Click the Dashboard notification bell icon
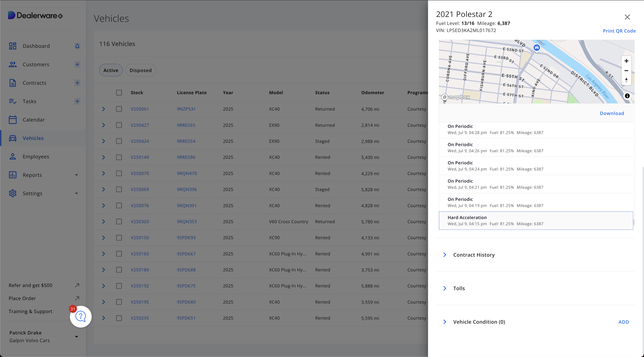 [77, 46]
